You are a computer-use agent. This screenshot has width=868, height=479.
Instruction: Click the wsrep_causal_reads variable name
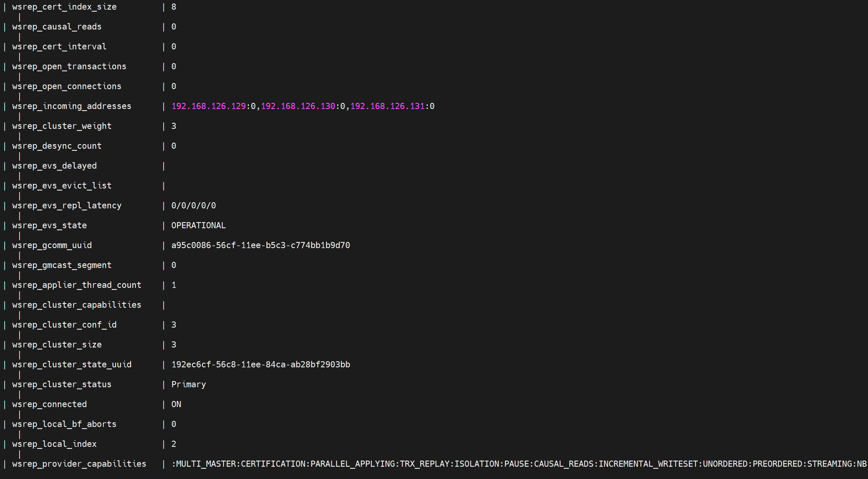[x=57, y=27]
